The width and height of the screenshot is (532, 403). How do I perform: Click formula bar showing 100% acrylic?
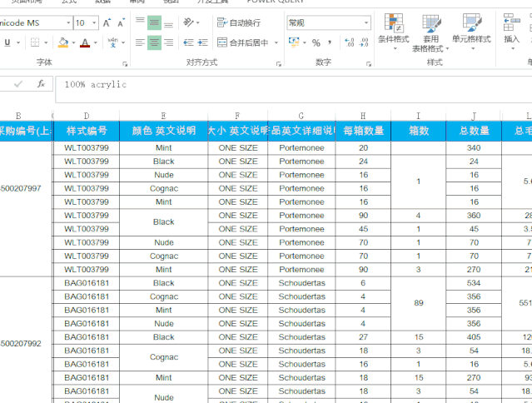point(294,89)
